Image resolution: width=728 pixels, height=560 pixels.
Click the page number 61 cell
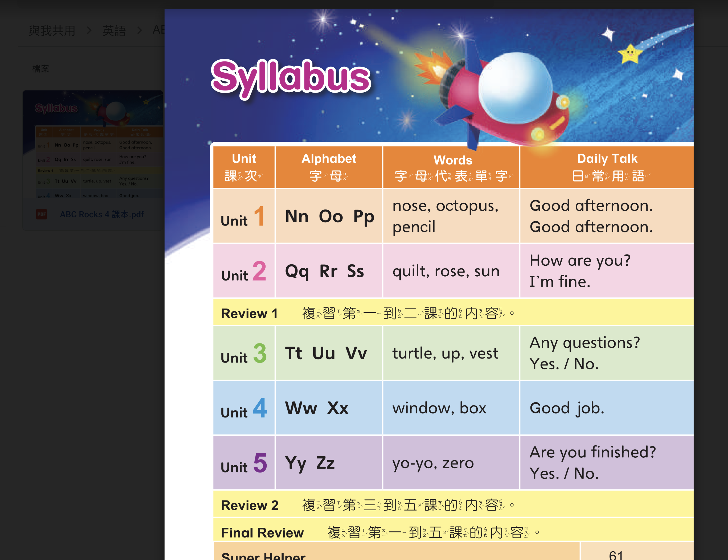(616, 554)
